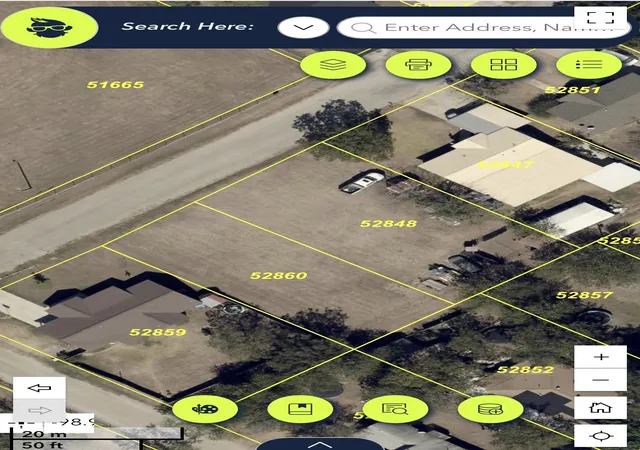The height and width of the screenshot is (450, 640).
Task: Select parcel label 52860
Action: click(279, 276)
